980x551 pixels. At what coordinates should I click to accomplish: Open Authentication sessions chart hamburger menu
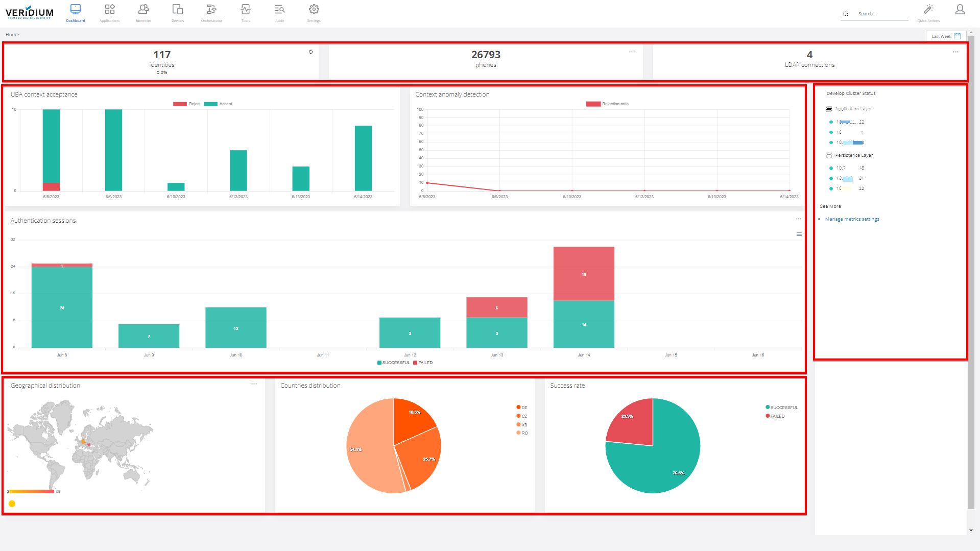pyautogui.click(x=799, y=234)
